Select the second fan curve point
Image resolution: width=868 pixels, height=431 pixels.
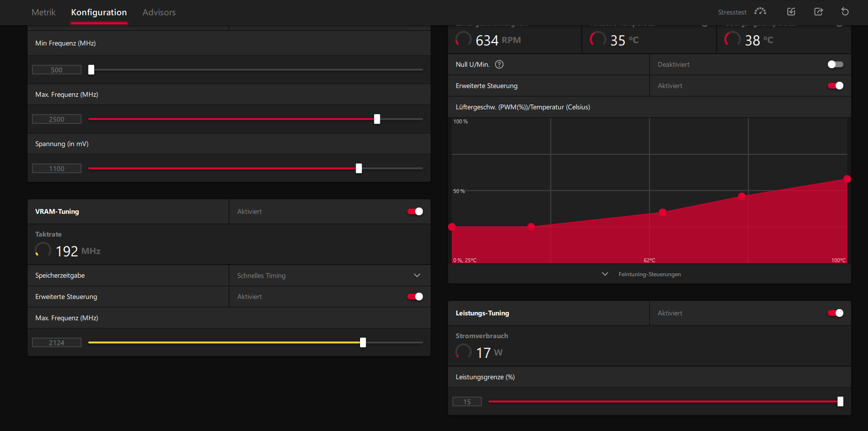click(x=531, y=227)
